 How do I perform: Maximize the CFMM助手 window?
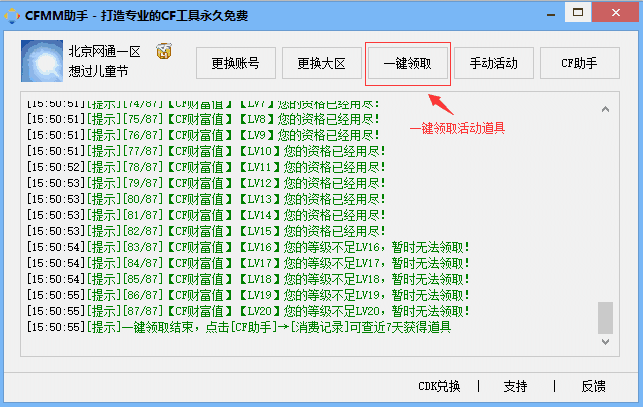[578, 12]
